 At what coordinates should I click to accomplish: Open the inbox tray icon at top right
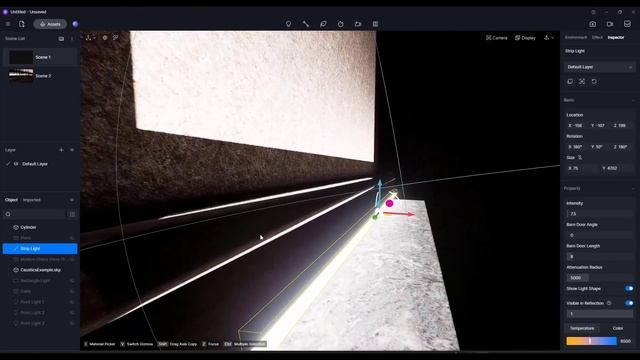tap(627, 24)
